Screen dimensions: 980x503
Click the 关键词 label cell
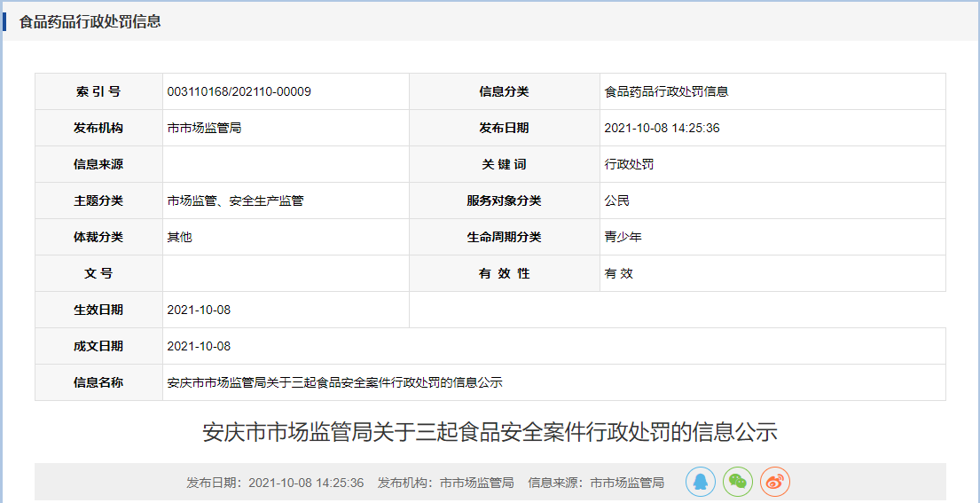[x=505, y=164]
